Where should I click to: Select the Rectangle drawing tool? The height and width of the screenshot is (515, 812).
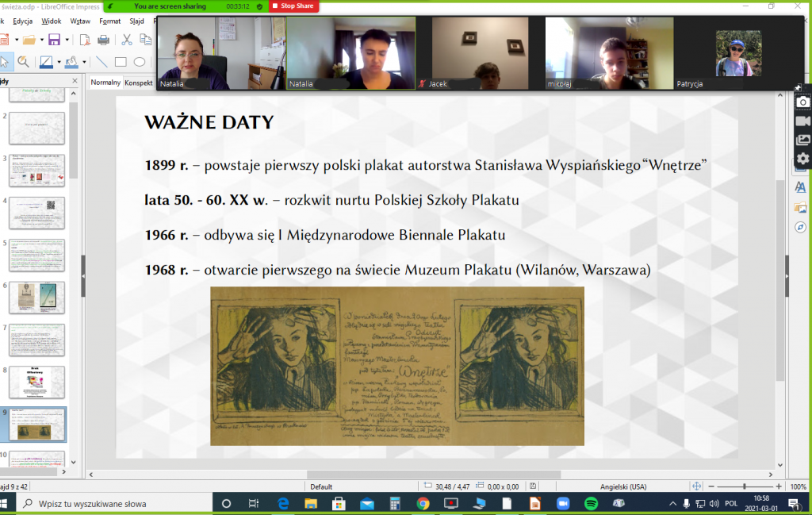click(x=121, y=62)
